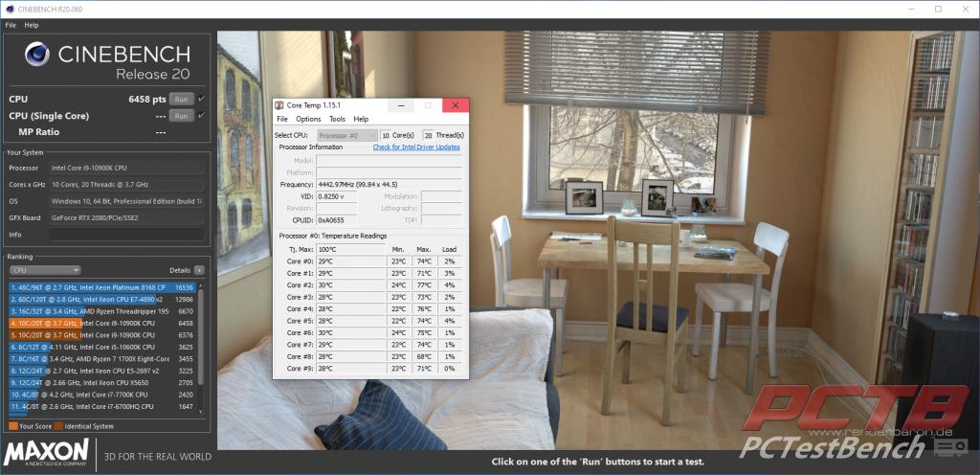Click the ranking list vertical scrollbar
980x475 pixels.
tap(201, 337)
